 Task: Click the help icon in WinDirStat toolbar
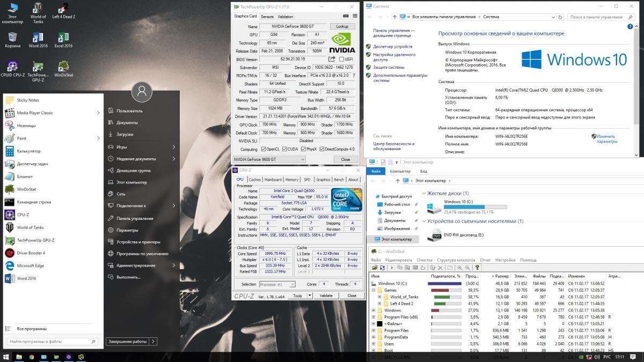[x=477, y=267]
